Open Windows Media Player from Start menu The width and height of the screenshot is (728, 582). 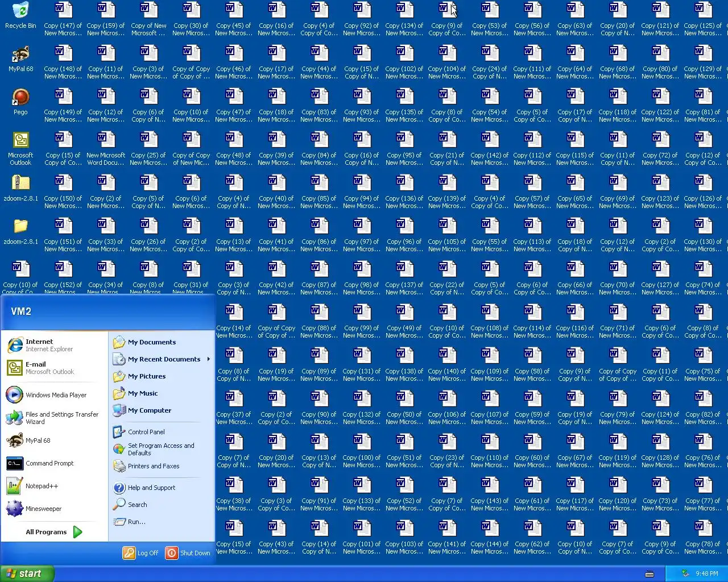[55, 395]
